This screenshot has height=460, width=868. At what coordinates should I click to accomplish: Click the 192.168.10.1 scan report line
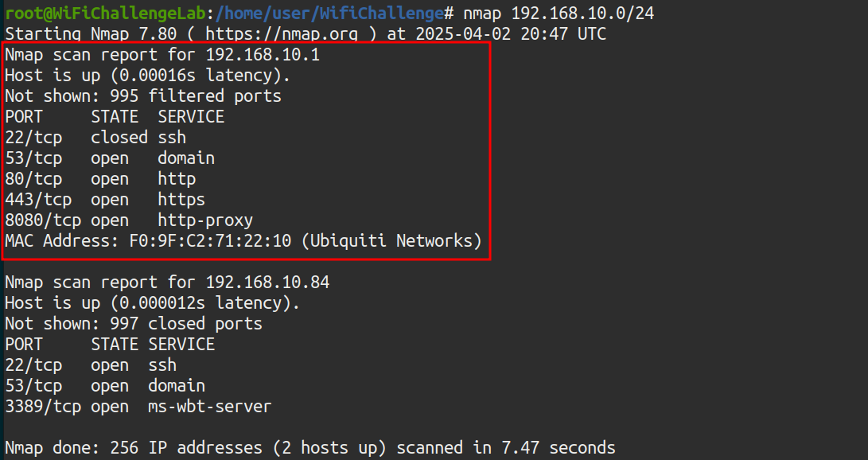tap(162, 55)
